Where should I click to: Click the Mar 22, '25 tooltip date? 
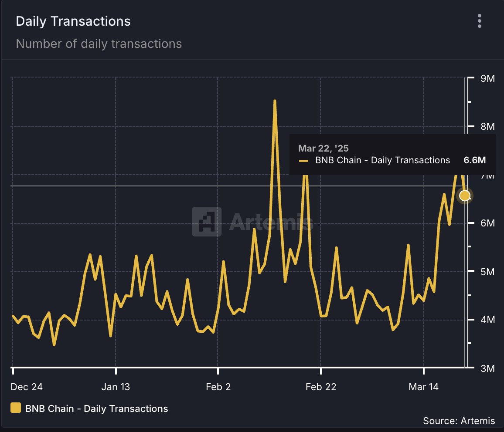(323, 149)
